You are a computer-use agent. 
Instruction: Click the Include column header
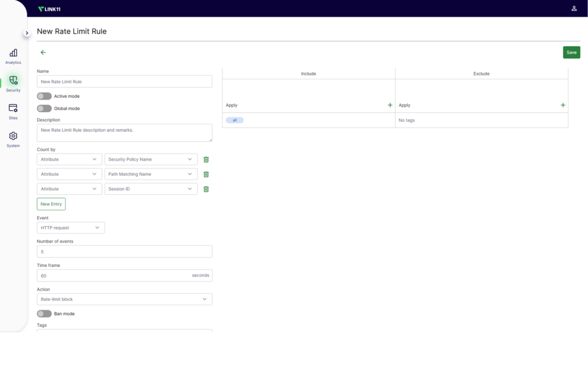point(308,74)
